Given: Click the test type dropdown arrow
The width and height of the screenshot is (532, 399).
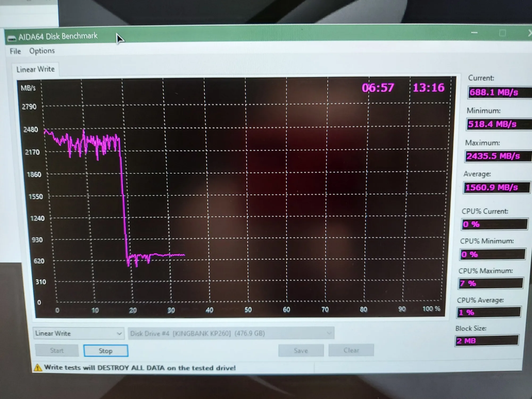Looking at the screenshot, I should pyautogui.click(x=119, y=334).
